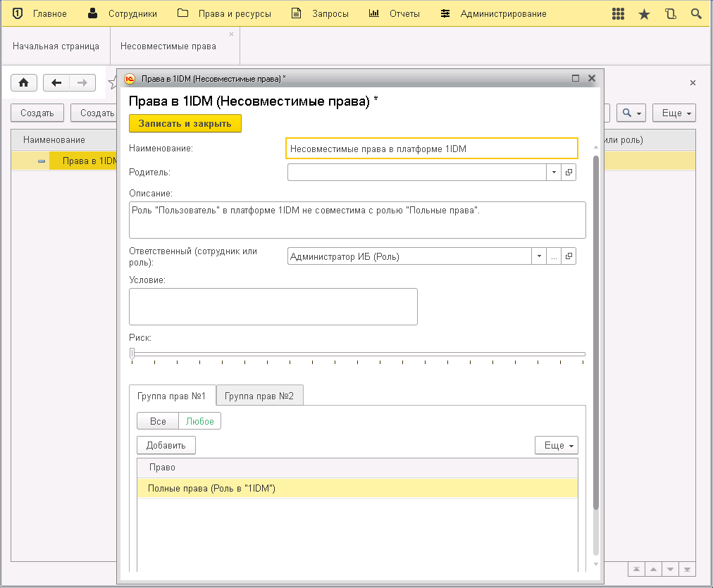
Task: Click open icon beside Ответственный field
Action: 569,256
